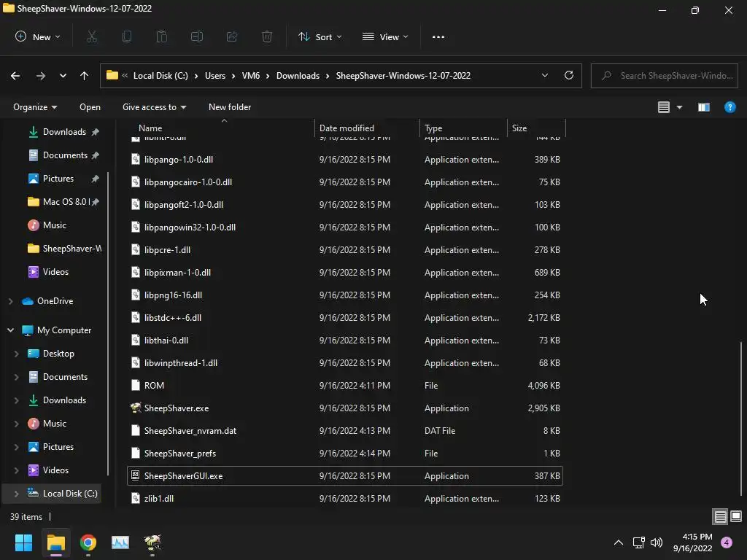Open pinned Downloads in Quick access
The height and width of the screenshot is (560, 747).
63,132
